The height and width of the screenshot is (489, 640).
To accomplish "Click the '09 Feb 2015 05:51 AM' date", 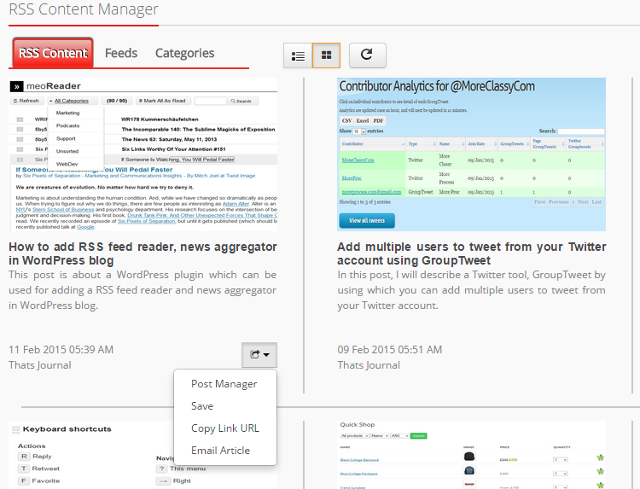I will (390, 350).
